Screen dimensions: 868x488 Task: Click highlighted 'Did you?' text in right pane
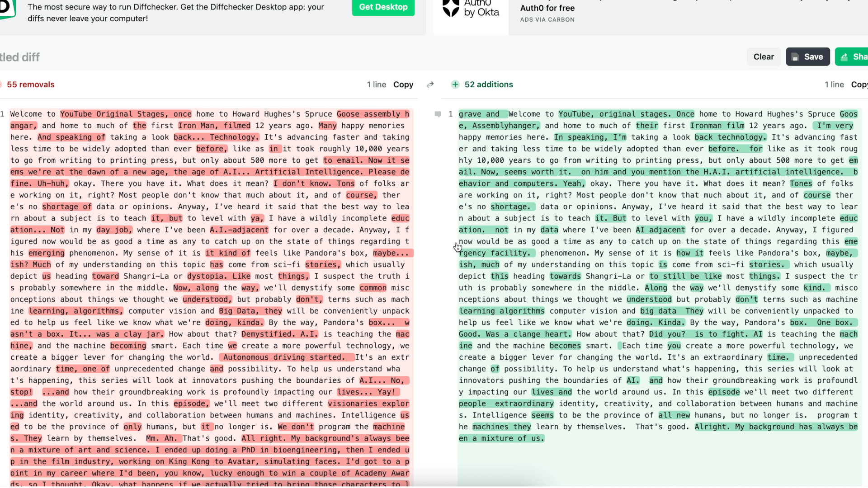(667, 334)
